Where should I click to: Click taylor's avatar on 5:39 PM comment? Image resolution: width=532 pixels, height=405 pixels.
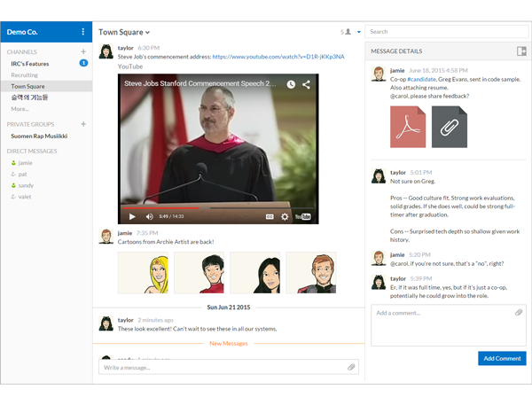pos(379,282)
